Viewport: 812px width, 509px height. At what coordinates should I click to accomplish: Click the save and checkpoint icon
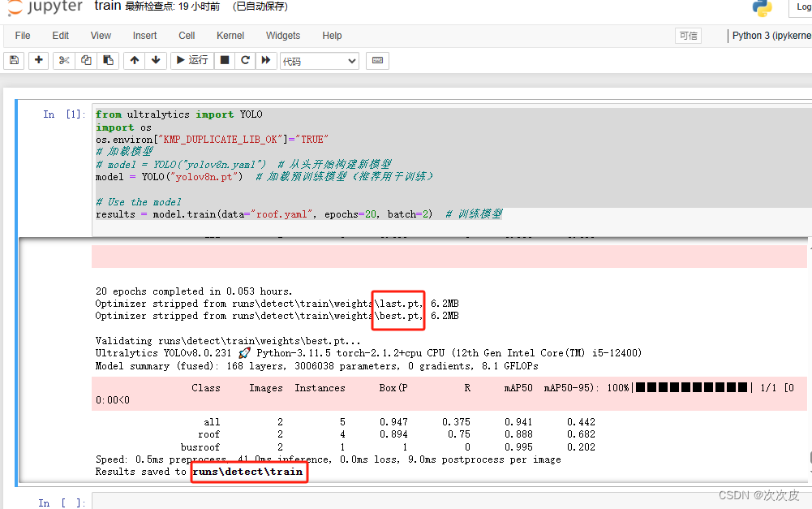click(15, 61)
